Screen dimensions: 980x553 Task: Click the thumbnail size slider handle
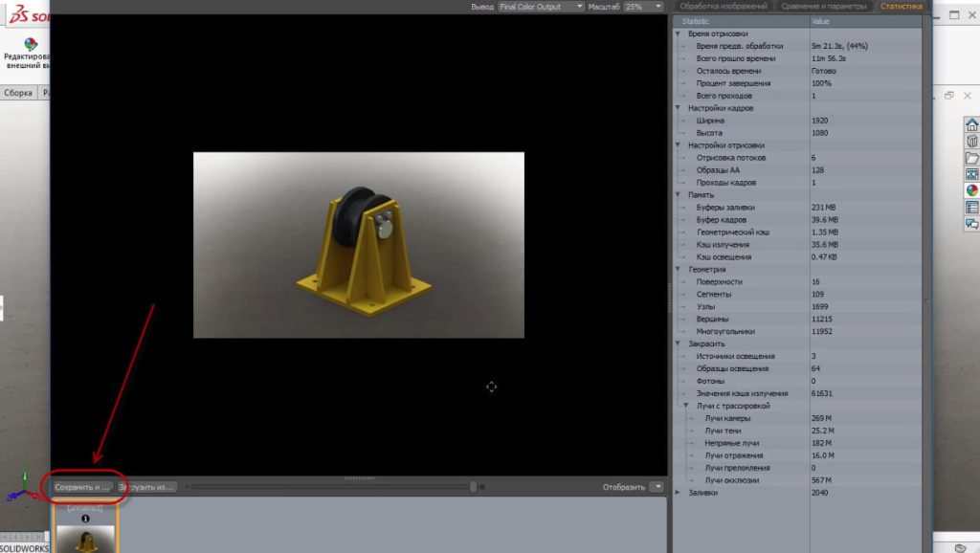pos(473,487)
